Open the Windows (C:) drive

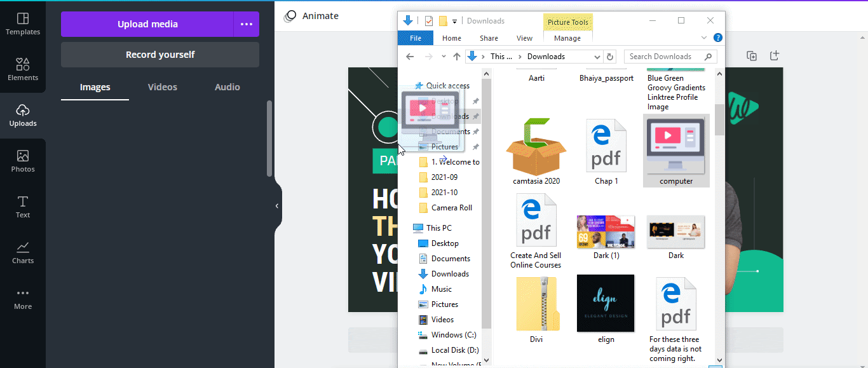point(448,335)
